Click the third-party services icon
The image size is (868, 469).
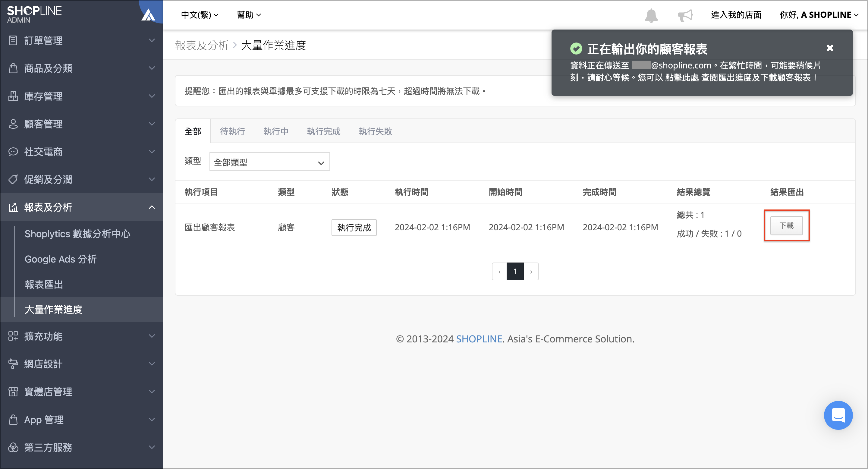pos(13,447)
